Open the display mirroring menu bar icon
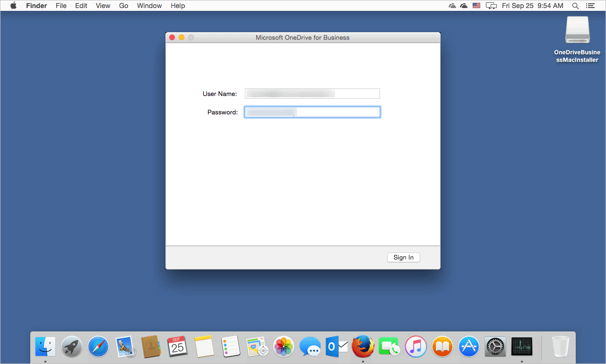The image size is (606, 364). tap(492, 6)
